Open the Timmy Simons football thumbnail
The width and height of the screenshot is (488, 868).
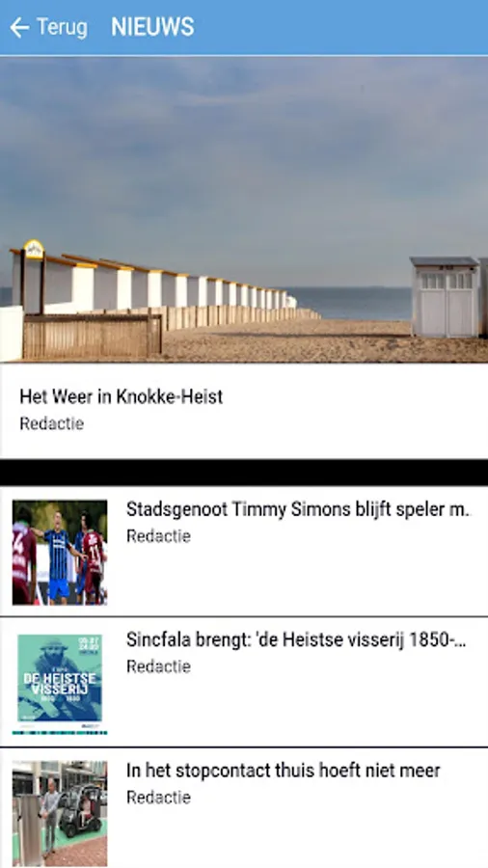click(60, 552)
